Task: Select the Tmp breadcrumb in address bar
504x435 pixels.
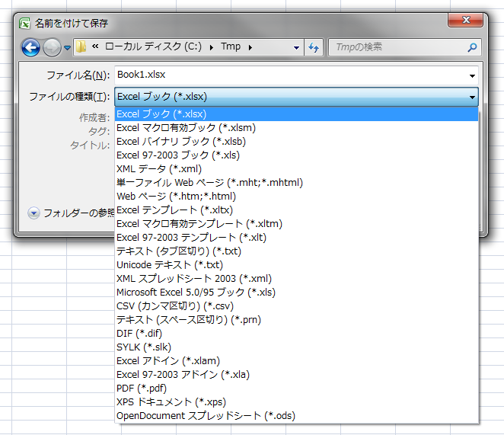Action: [231, 46]
